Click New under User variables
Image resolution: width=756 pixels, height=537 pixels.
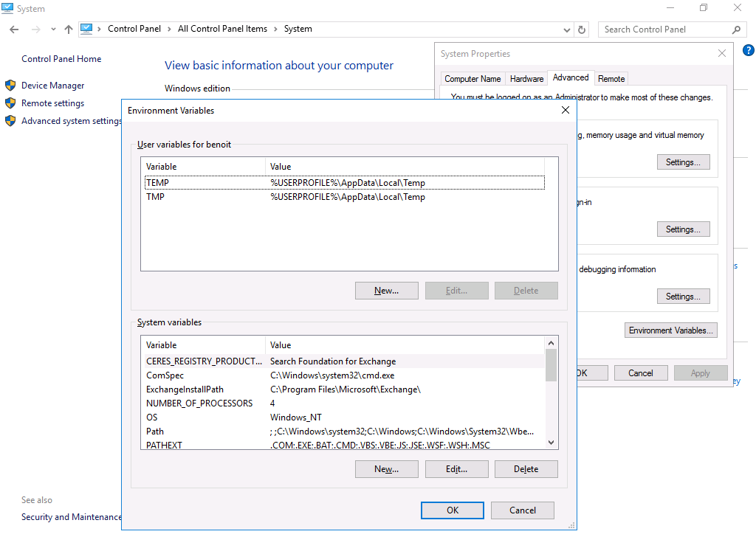tap(386, 291)
